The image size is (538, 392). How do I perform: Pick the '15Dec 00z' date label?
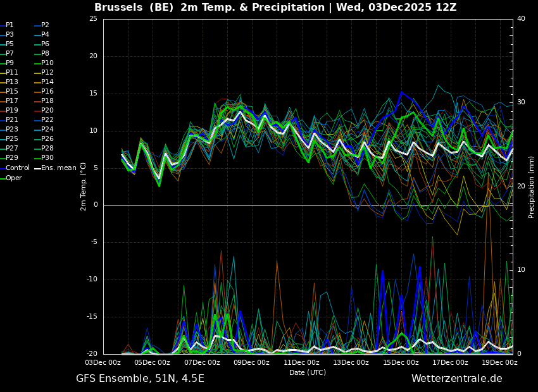[401, 362]
